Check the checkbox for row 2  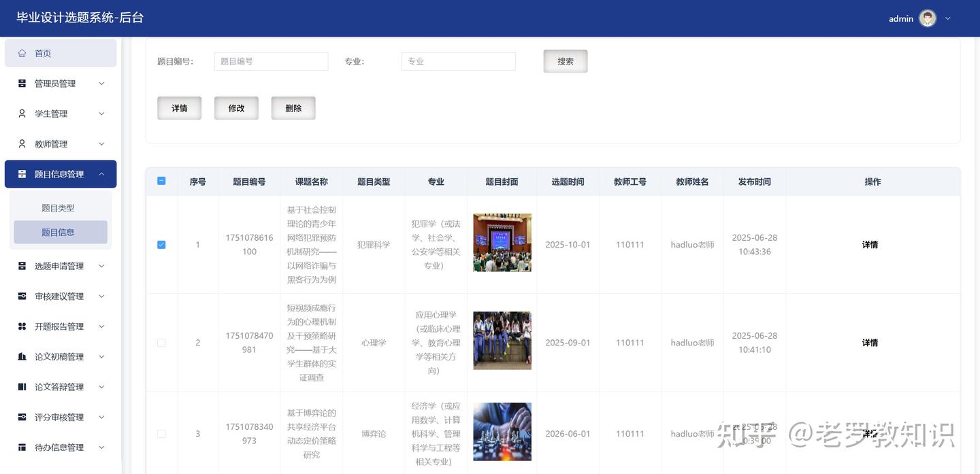coord(161,343)
